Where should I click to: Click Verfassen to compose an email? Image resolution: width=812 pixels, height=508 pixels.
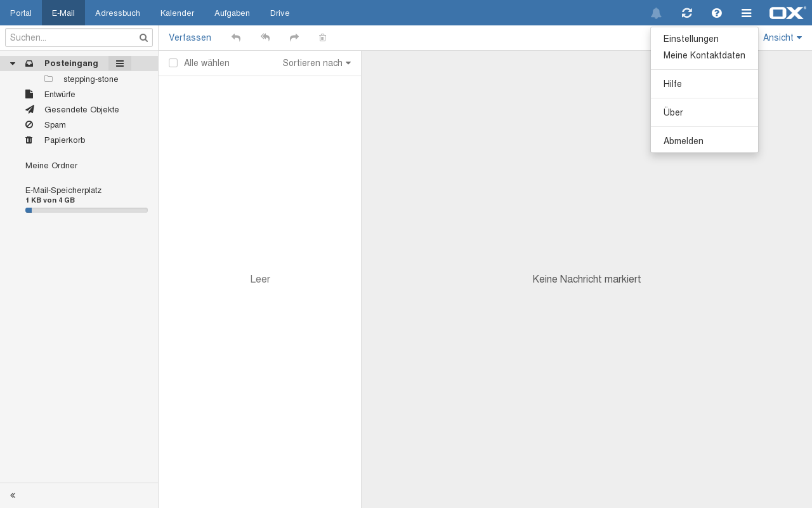pyautogui.click(x=190, y=38)
